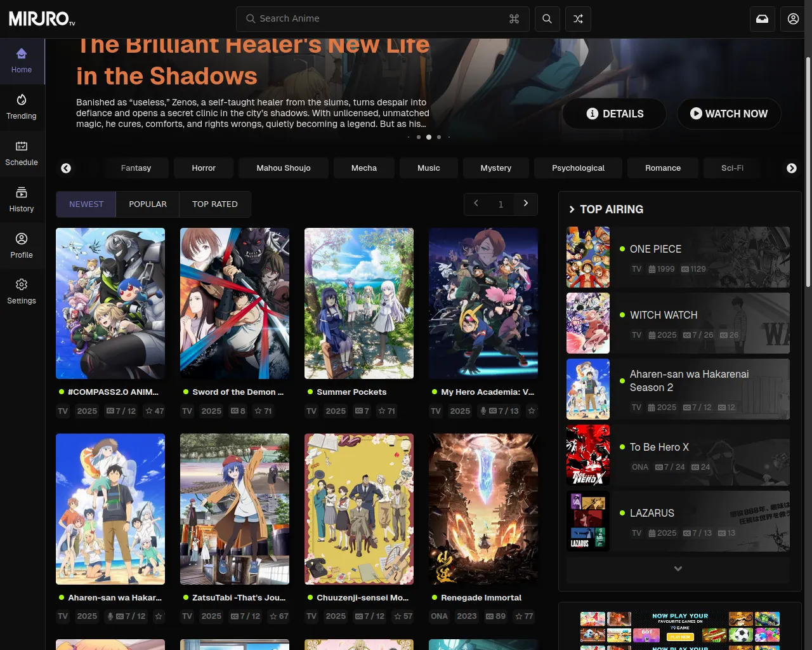This screenshot has height=650, width=812.
Task: Go to next page arrow
Action: tap(526, 204)
